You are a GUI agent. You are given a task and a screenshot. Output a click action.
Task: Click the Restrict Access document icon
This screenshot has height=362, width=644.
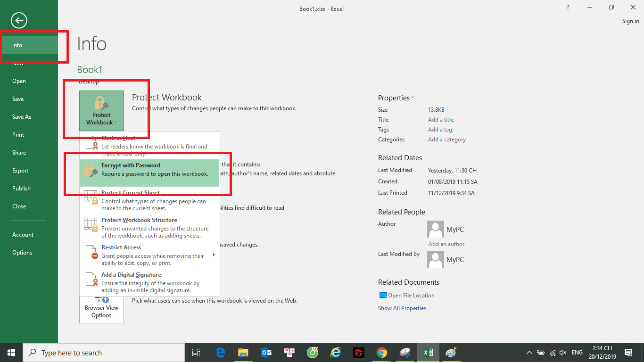point(91,252)
